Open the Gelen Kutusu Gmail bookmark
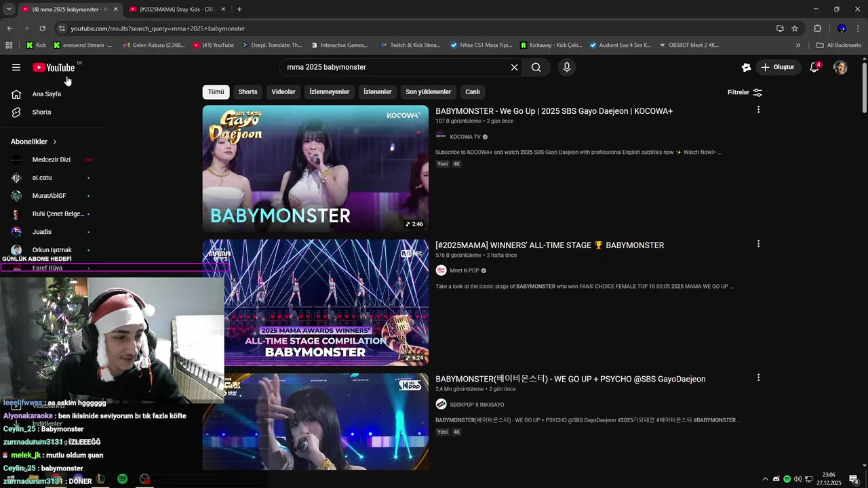 click(x=153, y=45)
